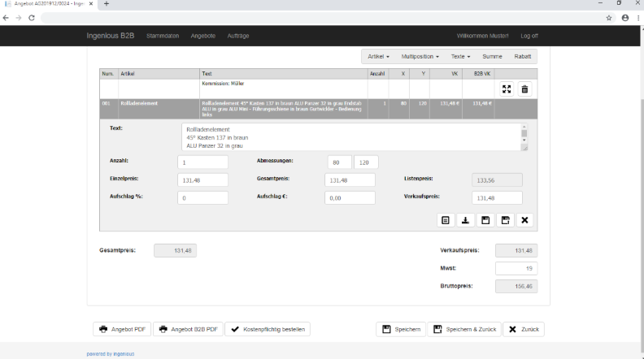Open the Artikel dropdown
This screenshot has height=359, width=644.
(378, 57)
